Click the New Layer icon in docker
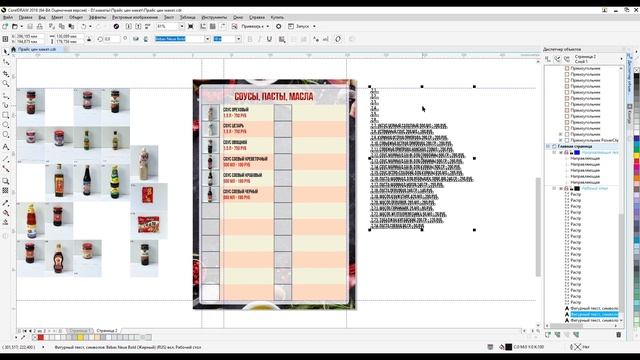Image resolution: width=640 pixels, height=360 pixels. [548, 335]
